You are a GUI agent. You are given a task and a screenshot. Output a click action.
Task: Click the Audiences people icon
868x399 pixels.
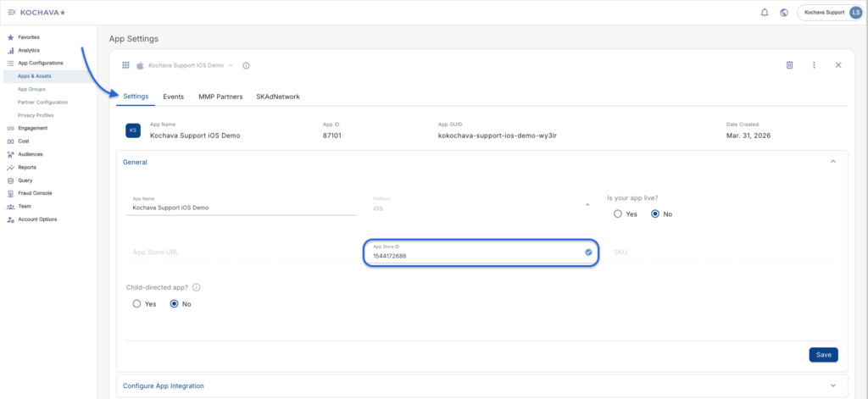coord(10,154)
